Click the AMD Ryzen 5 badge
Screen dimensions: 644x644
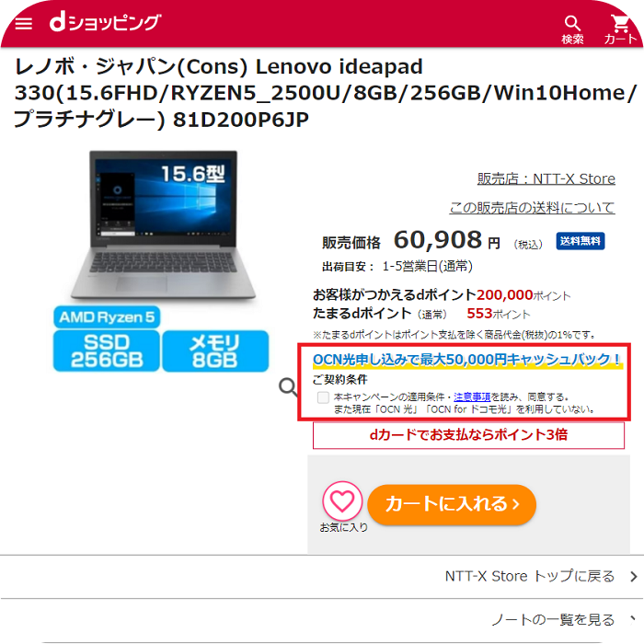(x=107, y=317)
